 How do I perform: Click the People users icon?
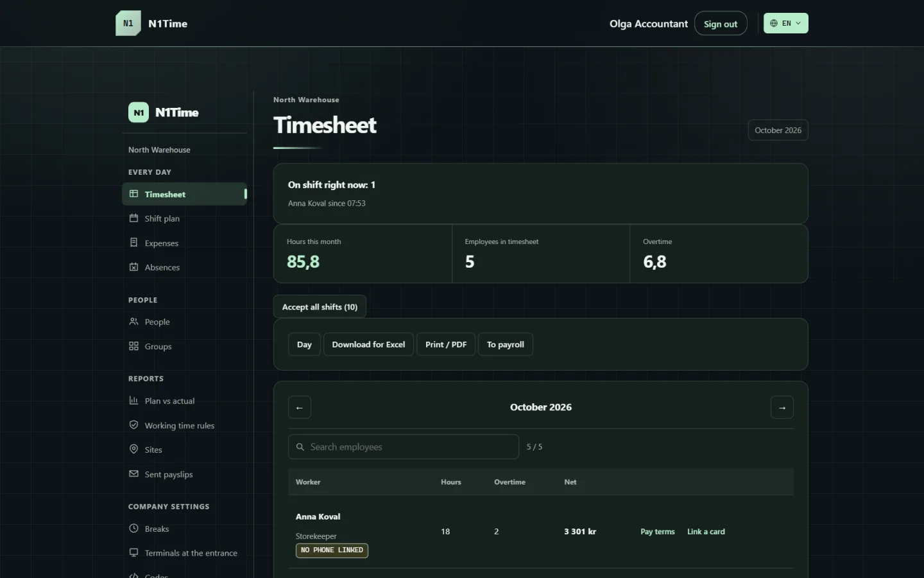tap(133, 322)
